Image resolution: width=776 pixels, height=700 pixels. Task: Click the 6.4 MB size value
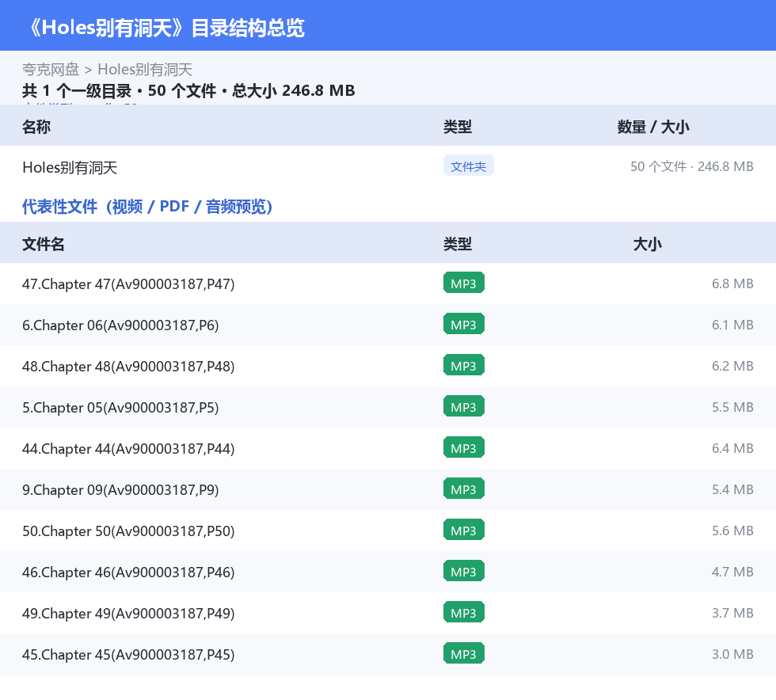732,448
